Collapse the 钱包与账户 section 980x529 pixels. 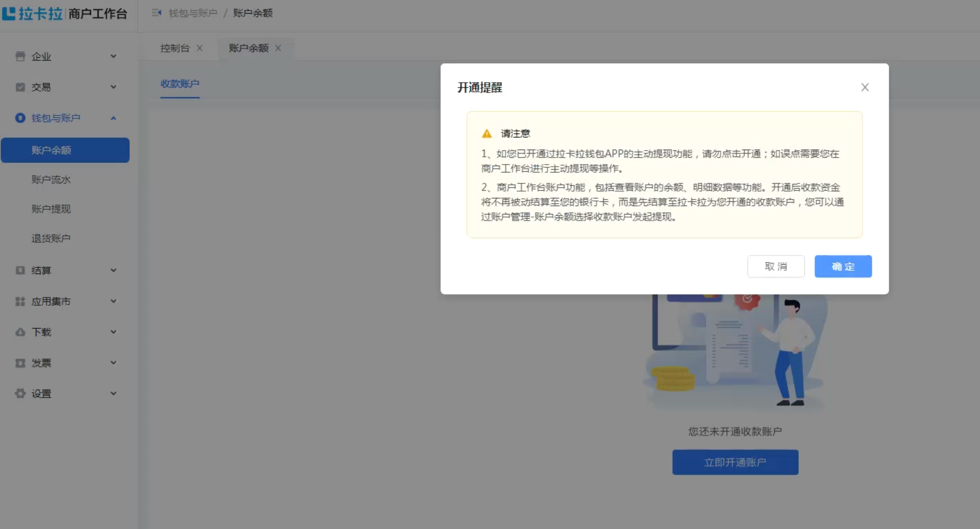click(113, 118)
